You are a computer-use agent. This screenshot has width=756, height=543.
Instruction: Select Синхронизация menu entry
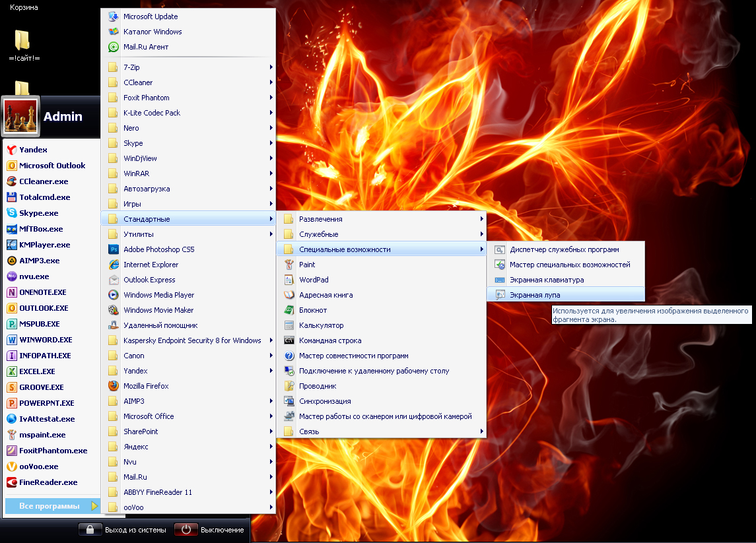click(382, 401)
